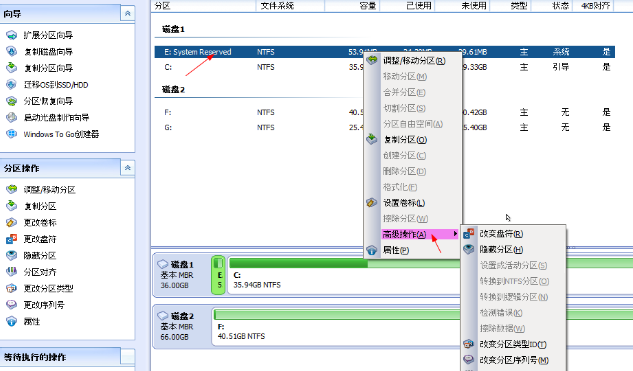Click the 更改序列号 link in 分区操作
Image resolution: width=633 pixels, height=371 pixels.
click(44, 305)
